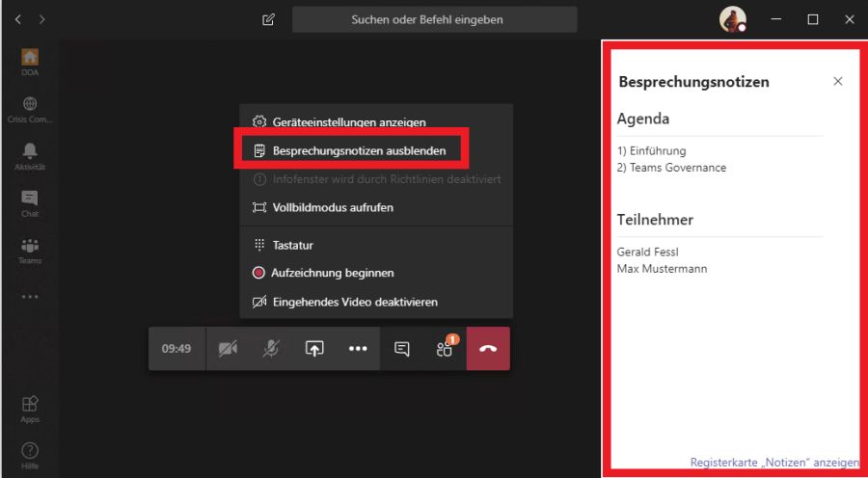Show the meeting chat conversation icon
868x478 pixels.
402,349
